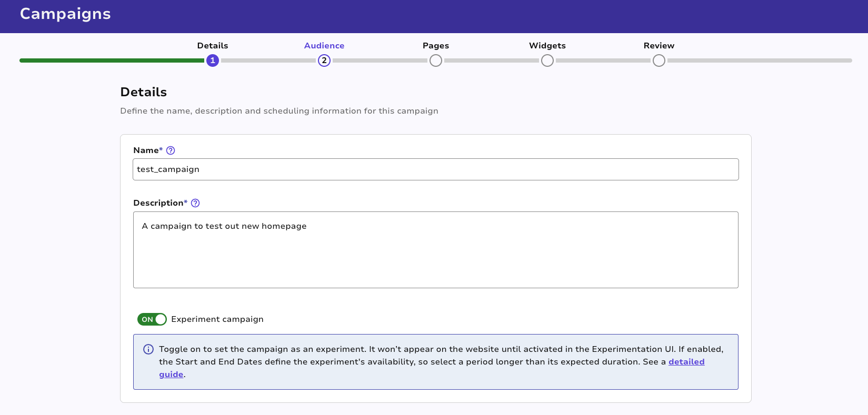
Task: Click the Campaigns header title
Action: pos(65,14)
